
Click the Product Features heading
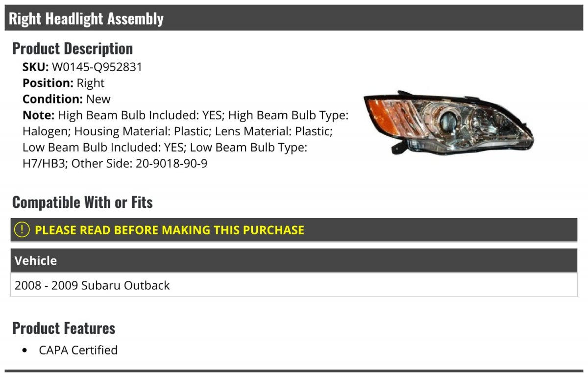click(x=64, y=328)
